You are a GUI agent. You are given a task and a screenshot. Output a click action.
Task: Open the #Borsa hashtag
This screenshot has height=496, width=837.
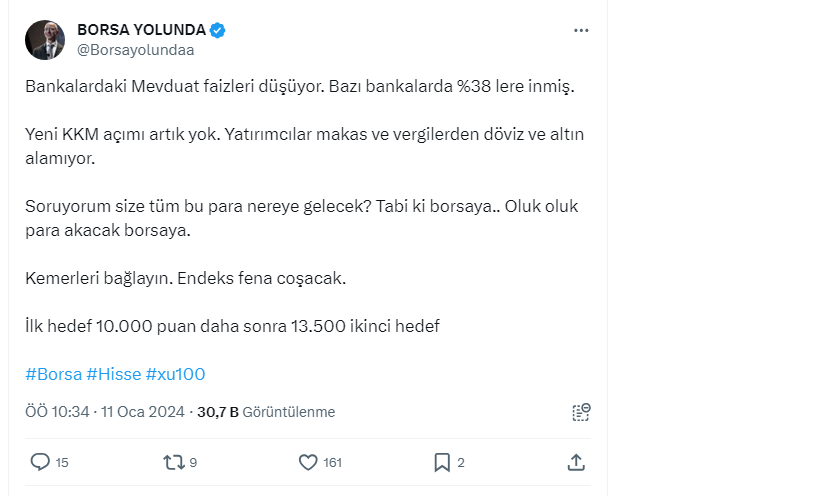coord(52,374)
